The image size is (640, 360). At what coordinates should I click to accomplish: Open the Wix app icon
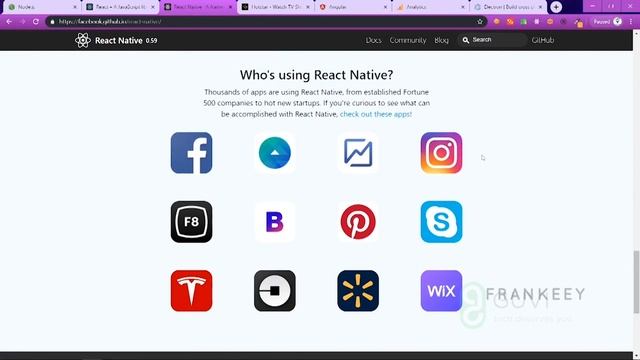[x=441, y=291]
